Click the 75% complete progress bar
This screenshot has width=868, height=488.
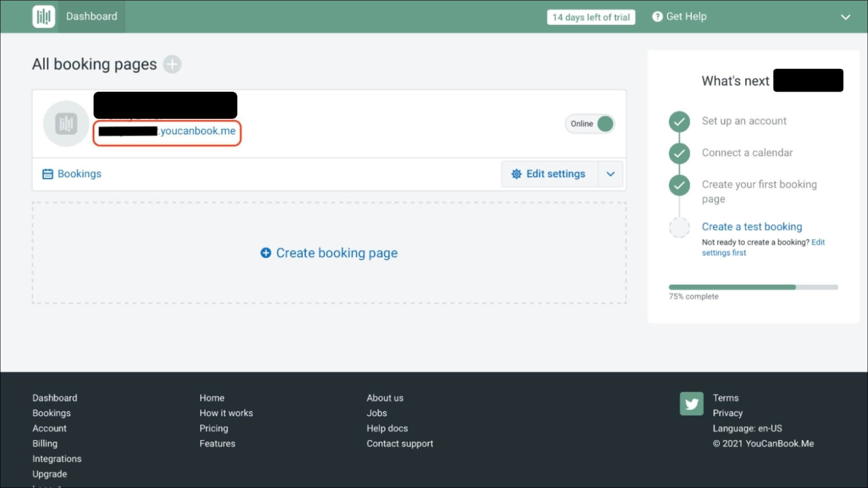753,287
